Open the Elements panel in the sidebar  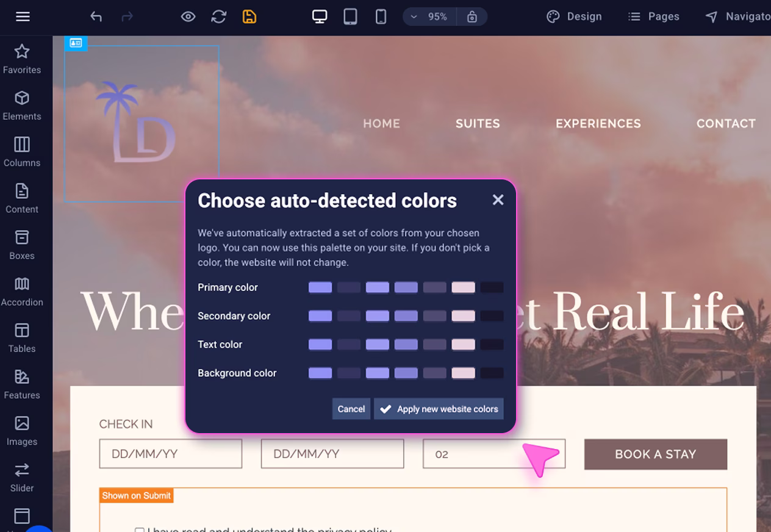point(22,104)
